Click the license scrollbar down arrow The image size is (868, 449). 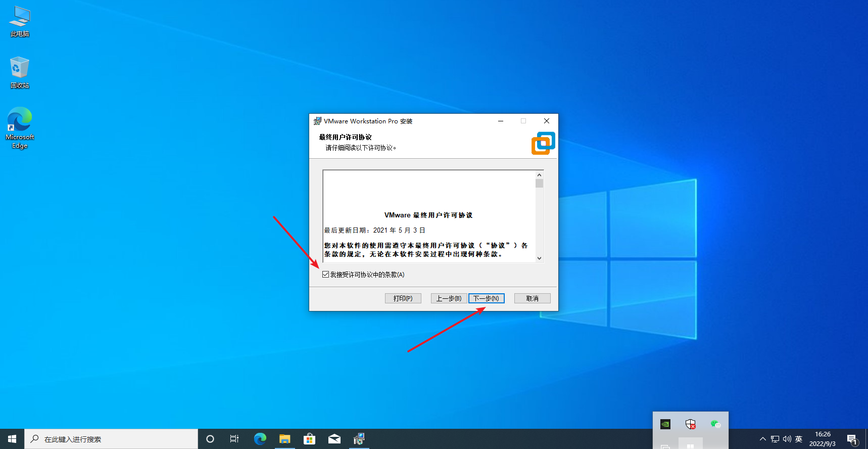[x=540, y=258]
